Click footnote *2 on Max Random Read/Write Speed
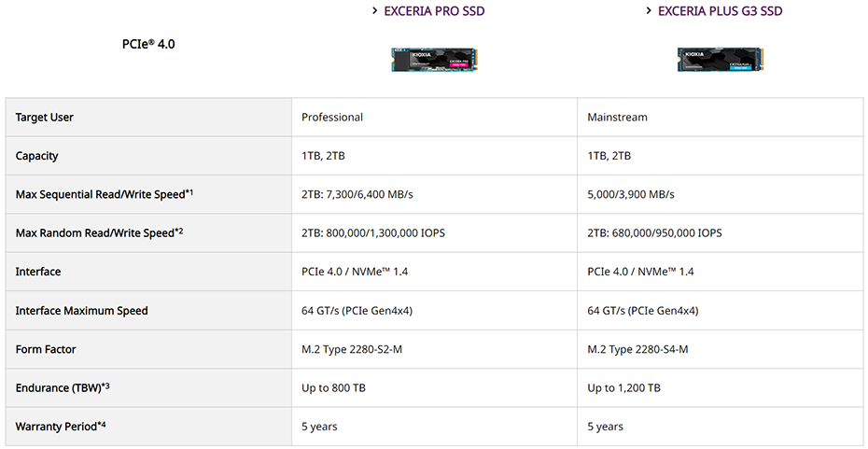 [178, 230]
